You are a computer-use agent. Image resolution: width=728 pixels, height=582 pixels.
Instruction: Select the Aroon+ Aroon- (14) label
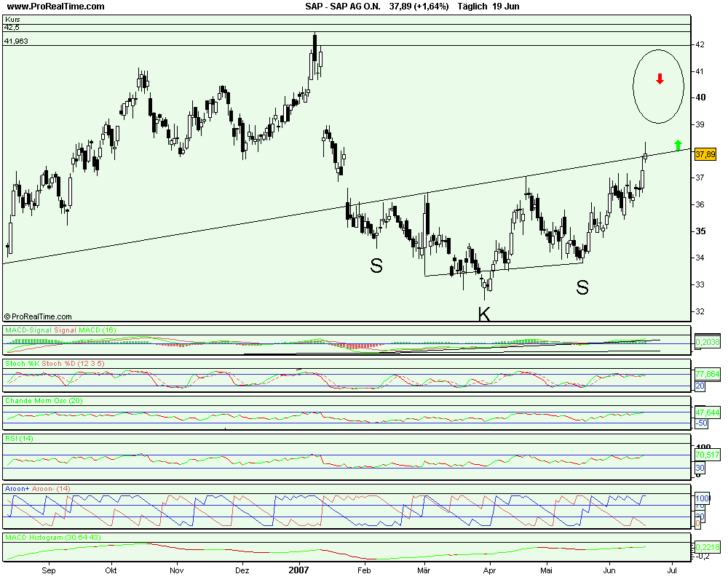38,488
